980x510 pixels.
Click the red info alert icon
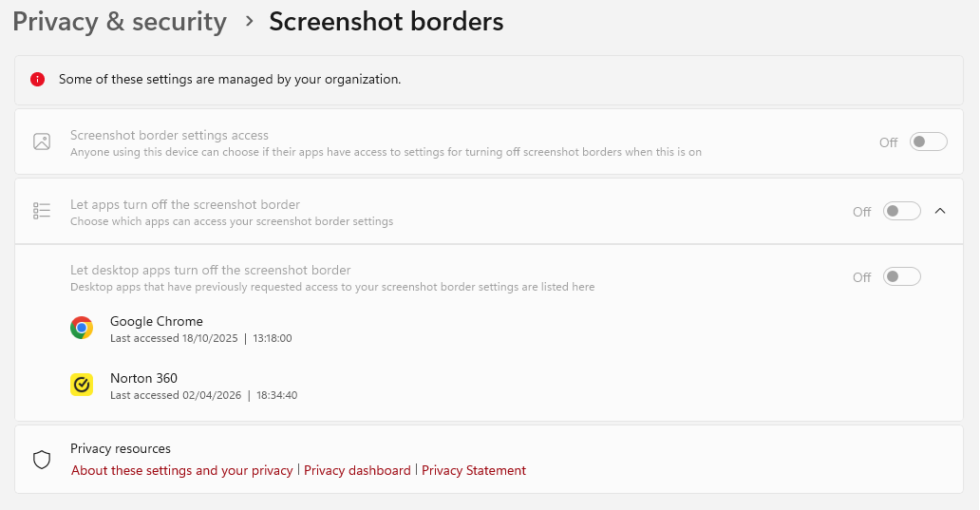point(37,80)
